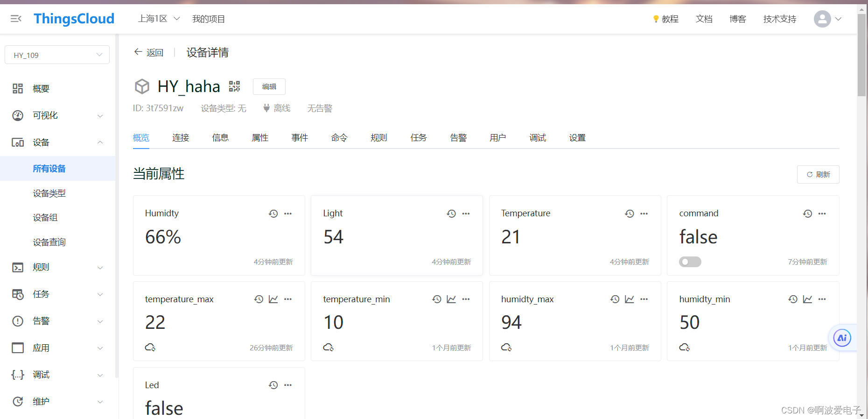Expand the 任务 sidebar section
868x419 pixels.
[x=57, y=294]
